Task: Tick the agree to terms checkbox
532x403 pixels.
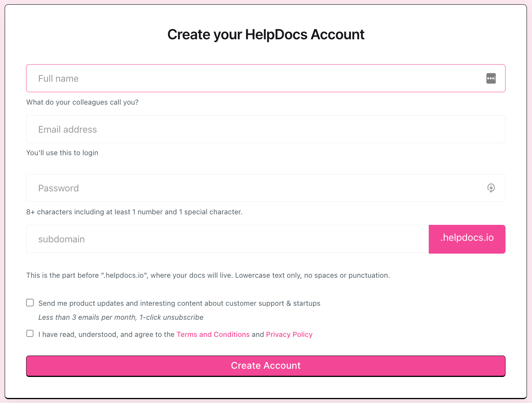Action: click(x=30, y=333)
